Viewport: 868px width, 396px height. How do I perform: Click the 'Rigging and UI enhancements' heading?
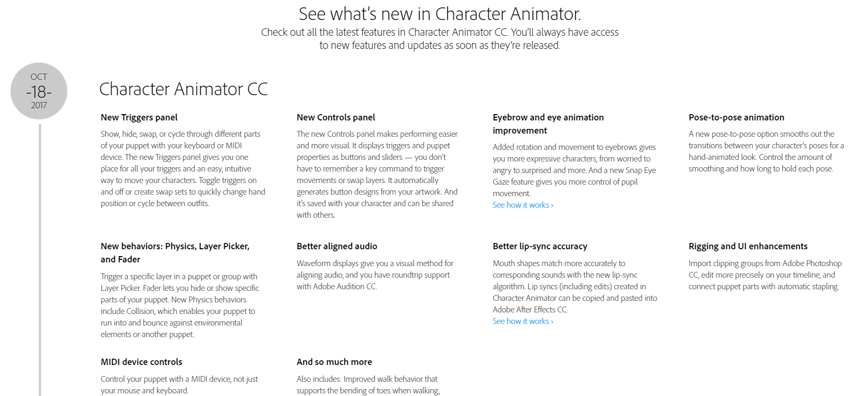[x=748, y=246]
